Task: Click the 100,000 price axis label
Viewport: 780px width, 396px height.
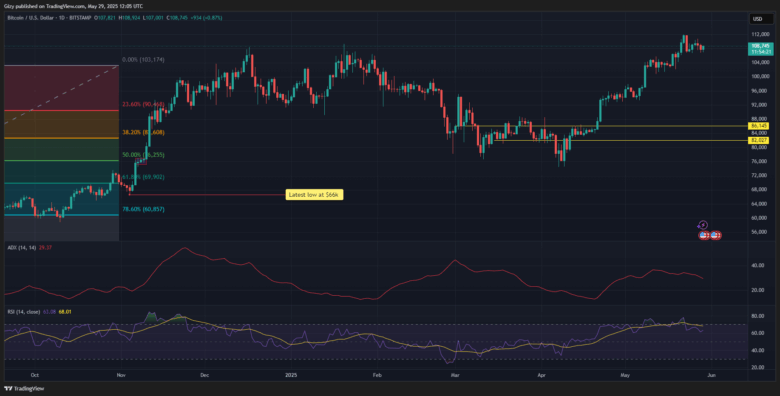Action: pyautogui.click(x=760, y=77)
